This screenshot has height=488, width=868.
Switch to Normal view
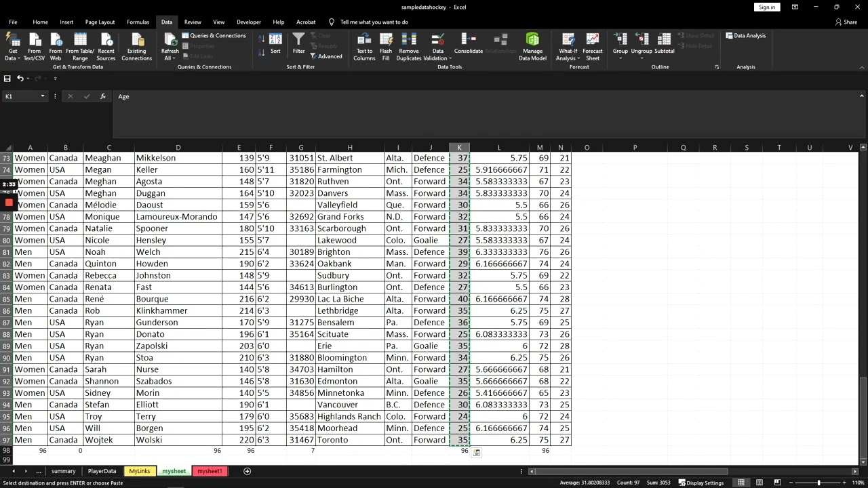[741, 483]
